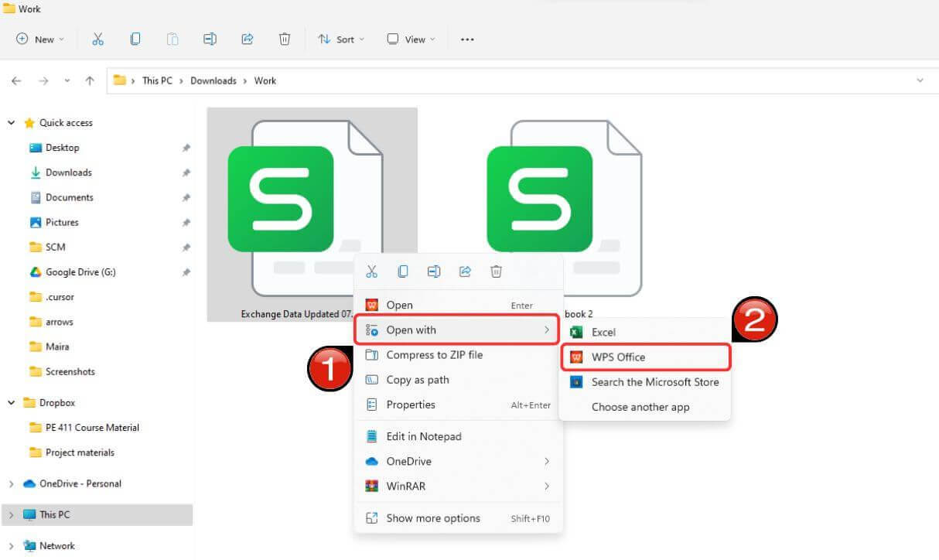Viewport: 939px width, 560px height.
Task: Open Downloads folder in Quick access
Action: [x=68, y=172]
